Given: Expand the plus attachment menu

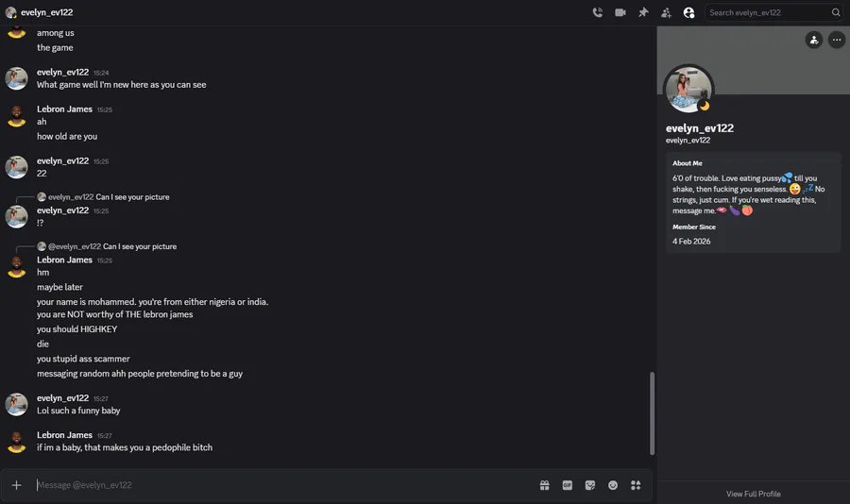Looking at the screenshot, I should tap(16, 485).
